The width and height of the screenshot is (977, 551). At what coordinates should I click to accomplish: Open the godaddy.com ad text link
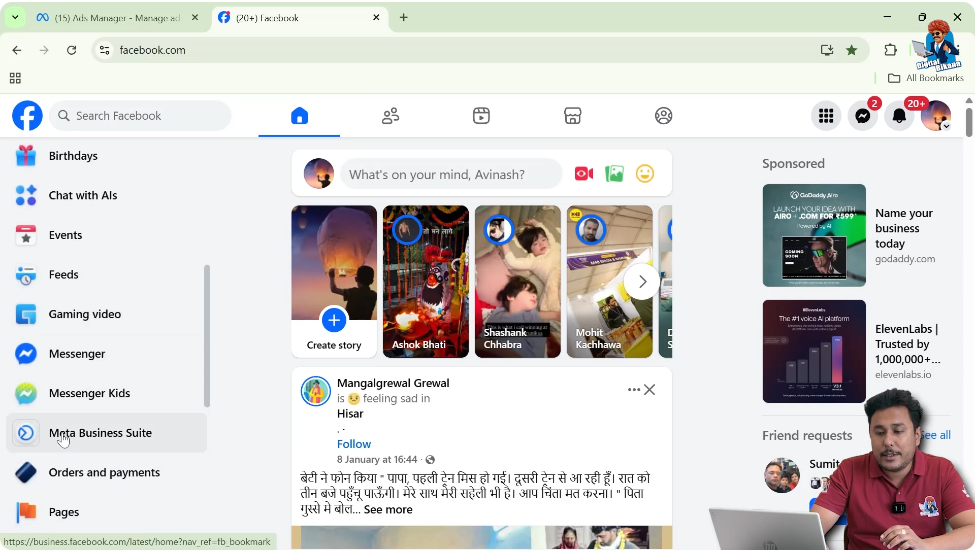coord(905,259)
